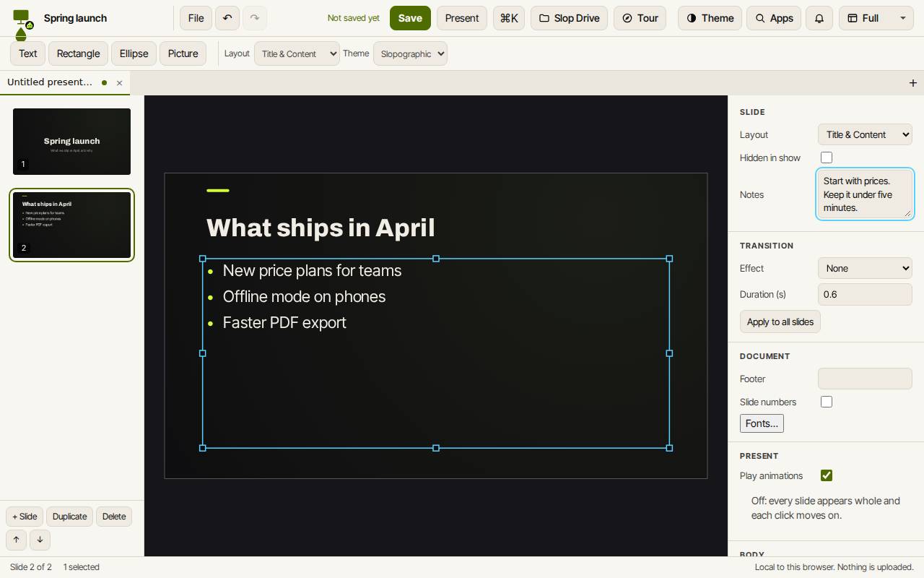Enable Slide numbers checkbox
This screenshot has height=578, width=924.
[827, 402]
